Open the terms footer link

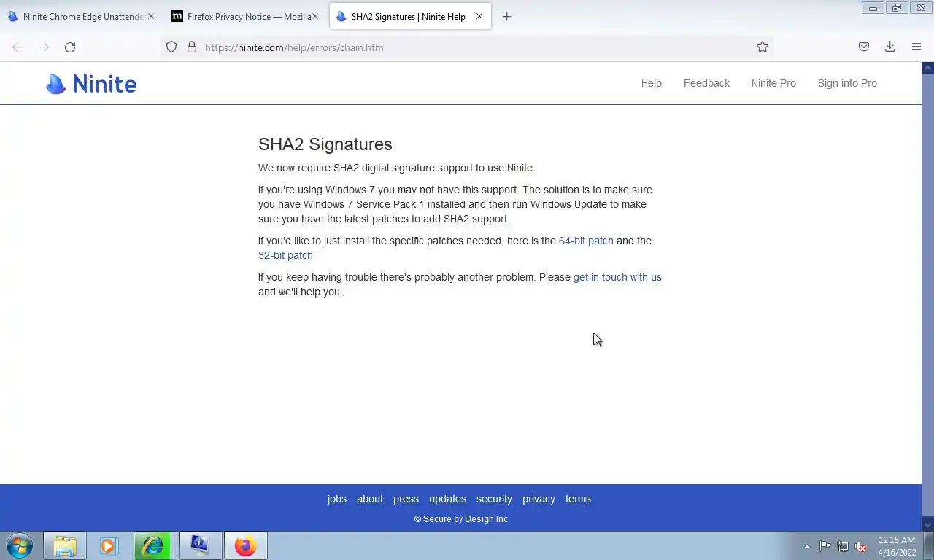[x=578, y=499]
